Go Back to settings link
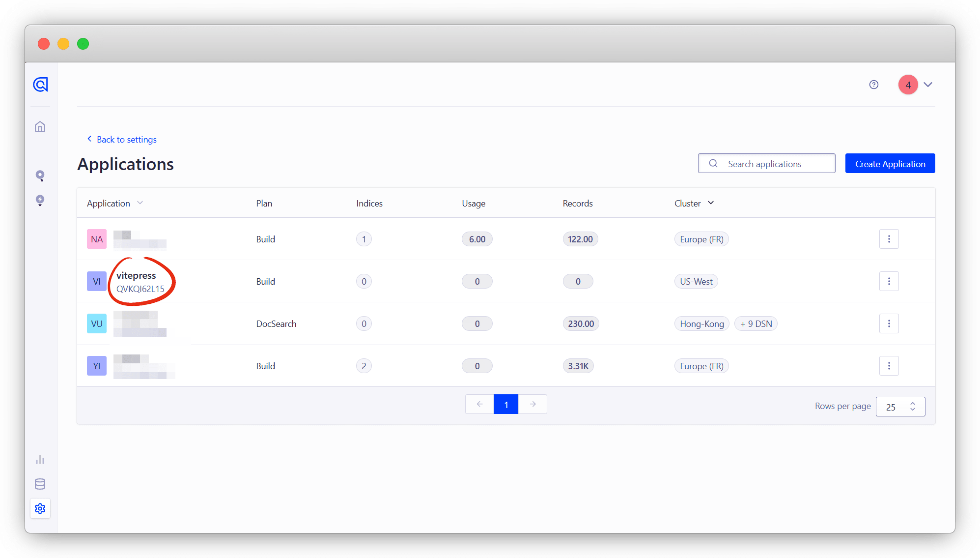This screenshot has height=558, width=980. point(126,140)
